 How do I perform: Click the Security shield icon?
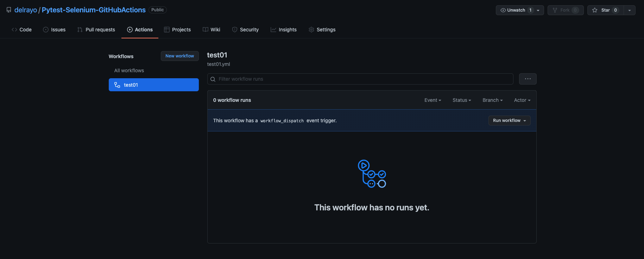(x=235, y=30)
